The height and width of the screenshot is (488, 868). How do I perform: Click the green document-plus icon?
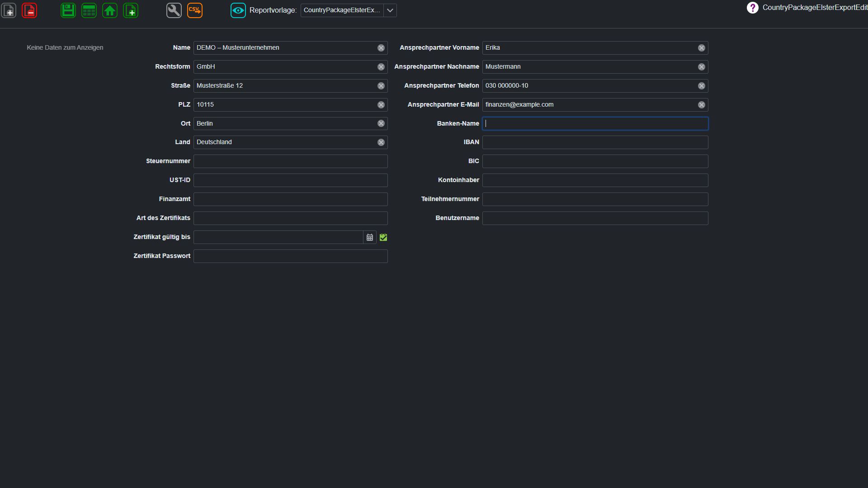[x=131, y=10]
